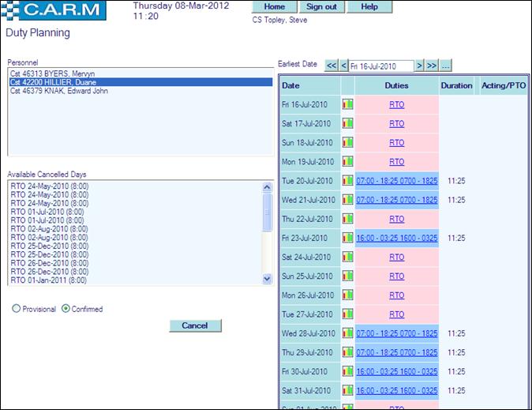Image resolution: width=532 pixels, height=410 pixels.
Task: Click the bar chart icon for Sun 18-Jul-2010
Action: 347,143
